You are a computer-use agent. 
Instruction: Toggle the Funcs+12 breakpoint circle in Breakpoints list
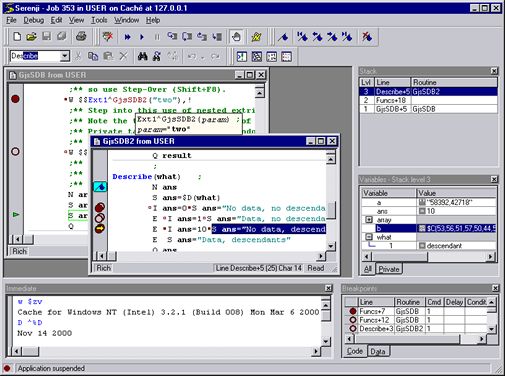point(353,320)
